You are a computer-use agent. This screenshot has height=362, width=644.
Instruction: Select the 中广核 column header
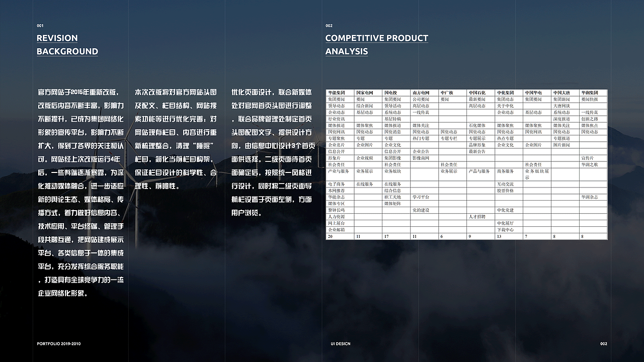453,93
